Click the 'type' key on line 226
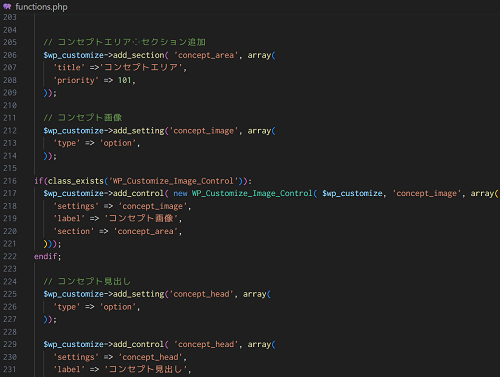This screenshot has width=500, height=377. 67,307
